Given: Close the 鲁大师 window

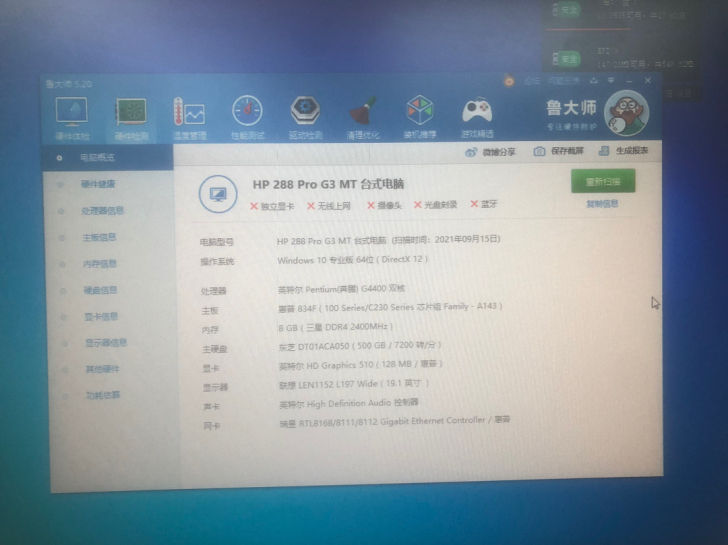Looking at the screenshot, I should (648, 80).
